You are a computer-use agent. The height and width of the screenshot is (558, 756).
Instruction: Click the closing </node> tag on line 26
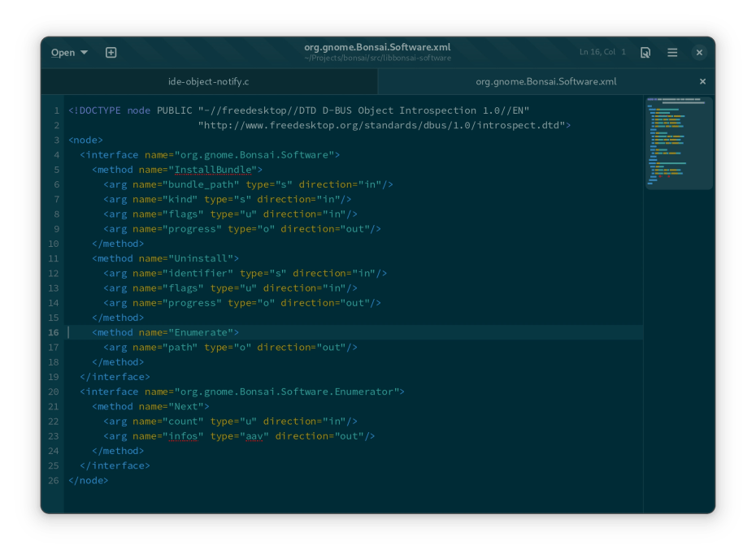(88, 480)
